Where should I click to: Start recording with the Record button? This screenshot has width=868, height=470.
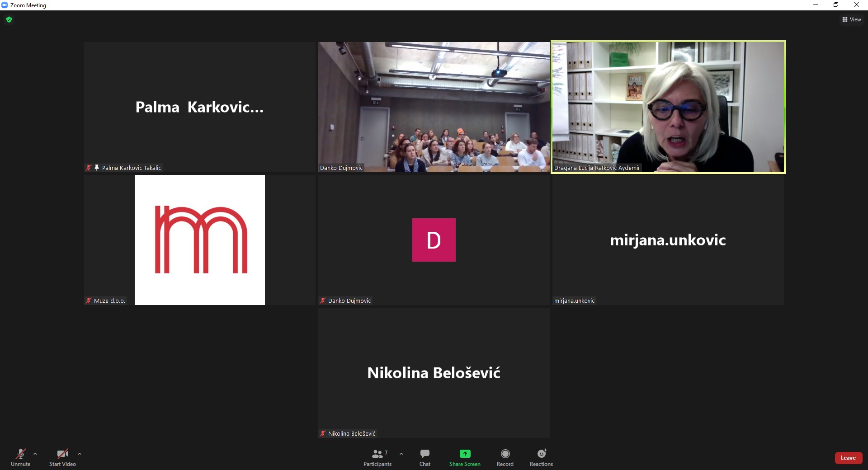pyautogui.click(x=505, y=457)
